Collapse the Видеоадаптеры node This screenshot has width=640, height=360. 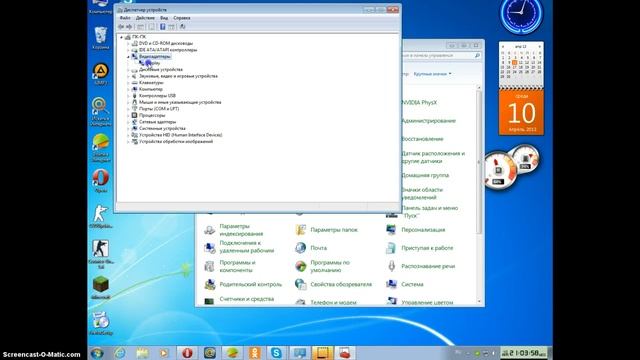pyautogui.click(x=128, y=57)
